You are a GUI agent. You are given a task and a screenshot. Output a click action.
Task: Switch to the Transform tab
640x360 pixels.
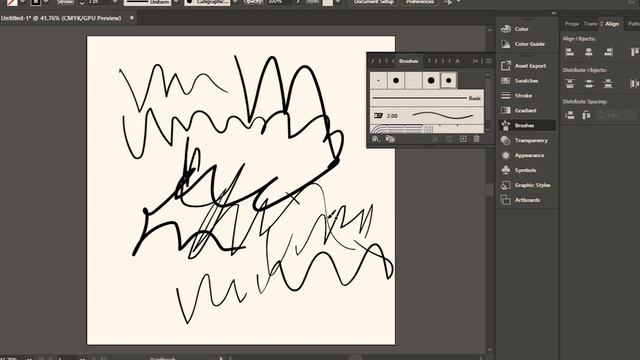coord(590,24)
